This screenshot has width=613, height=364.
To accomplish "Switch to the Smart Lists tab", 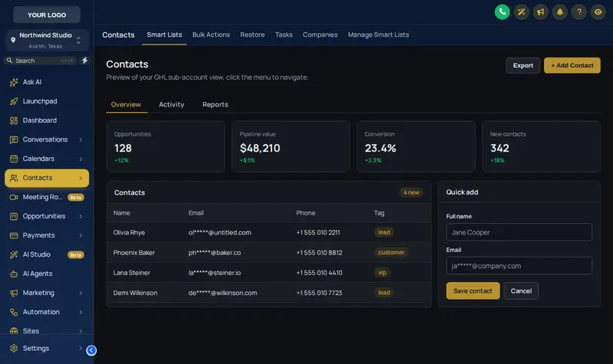I will (164, 34).
